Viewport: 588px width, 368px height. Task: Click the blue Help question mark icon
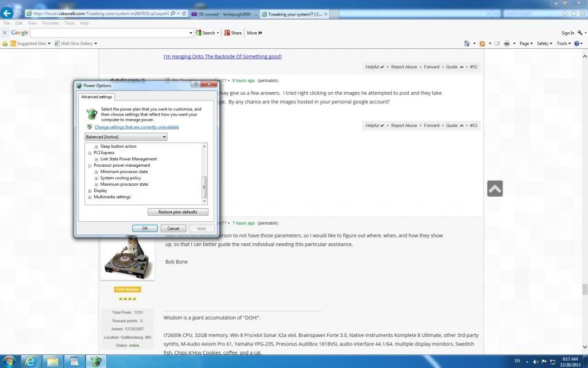point(578,43)
